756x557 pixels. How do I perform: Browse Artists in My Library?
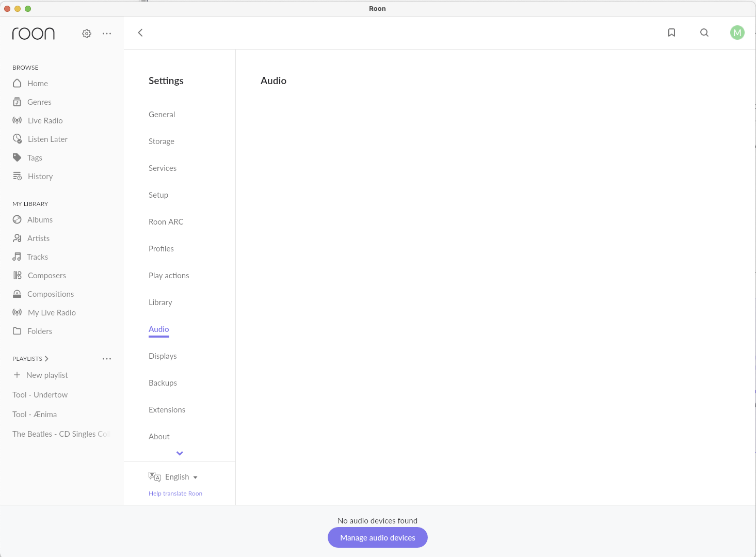(38, 238)
